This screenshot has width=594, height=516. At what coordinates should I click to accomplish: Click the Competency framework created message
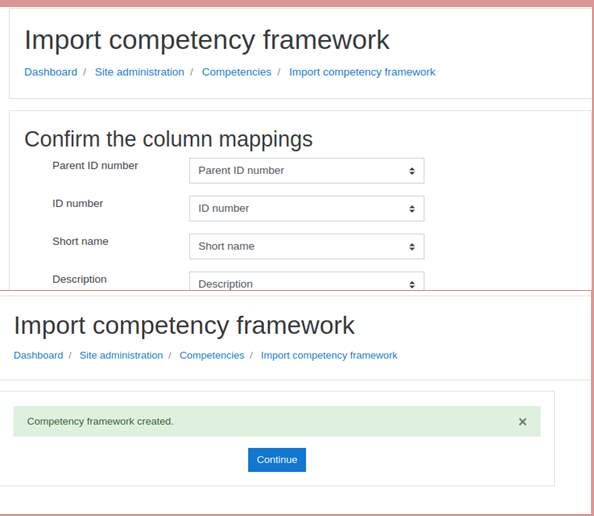tap(100, 421)
